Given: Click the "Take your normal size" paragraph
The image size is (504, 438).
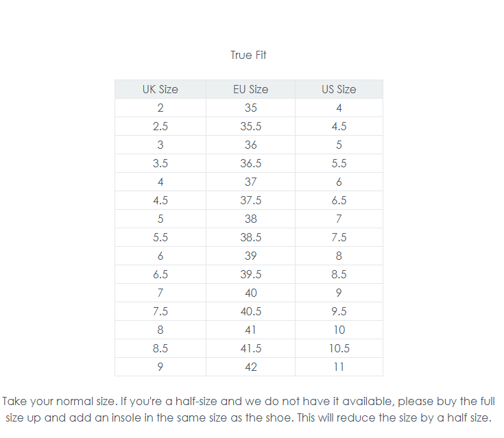Looking at the screenshot, I should point(248,409).
